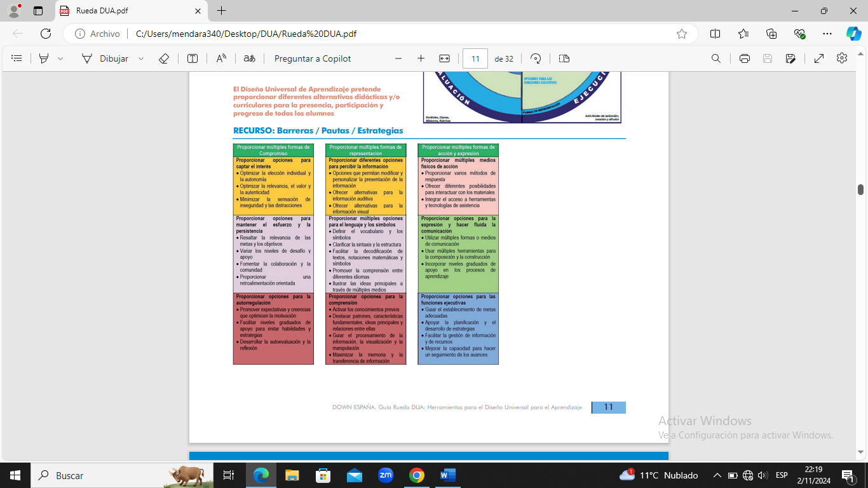The width and height of the screenshot is (868, 488).
Task: Open browser collections
Action: 771,34
